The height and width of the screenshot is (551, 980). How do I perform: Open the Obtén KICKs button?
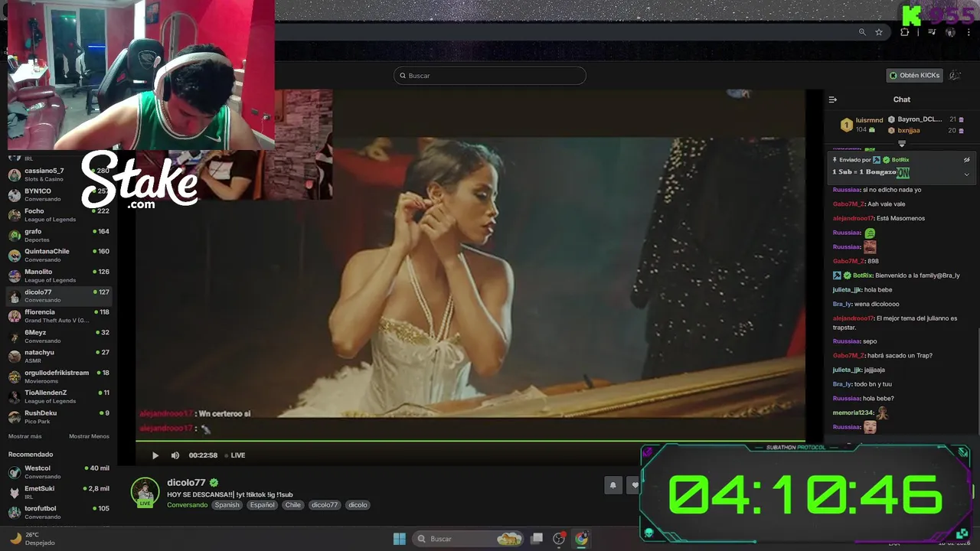(915, 76)
